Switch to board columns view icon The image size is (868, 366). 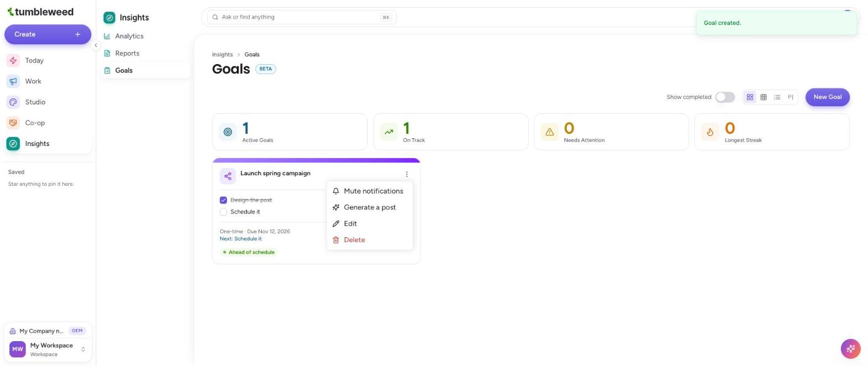tap(790, 97)
